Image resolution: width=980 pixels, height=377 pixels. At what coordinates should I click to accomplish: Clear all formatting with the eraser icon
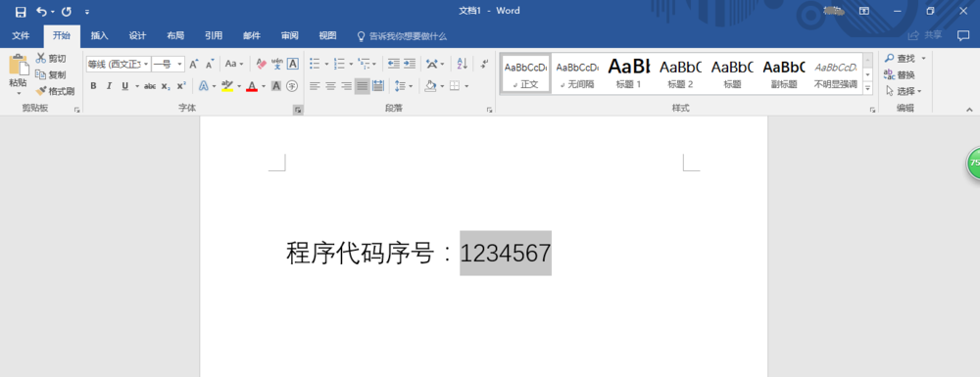(262, 64)
